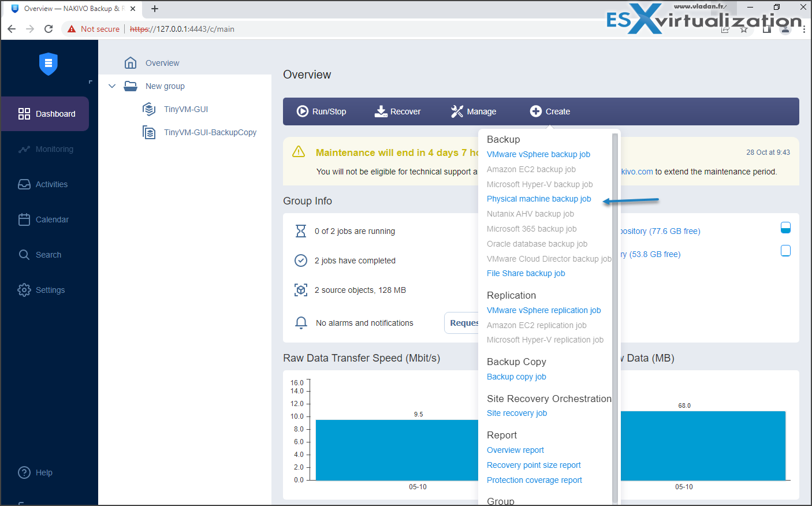
Task: Click the alarms bell icon
Action: tap(301, 323)
